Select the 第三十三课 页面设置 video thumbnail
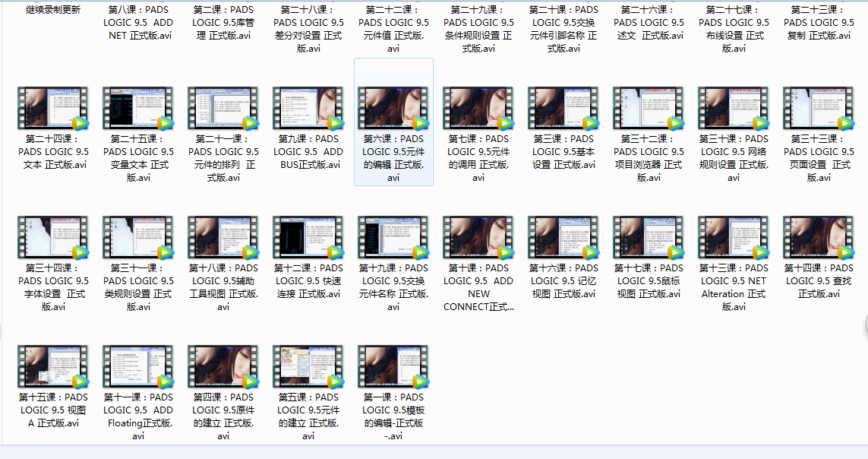Viewport: 868px width, 459px height. [x=819, y=108]
